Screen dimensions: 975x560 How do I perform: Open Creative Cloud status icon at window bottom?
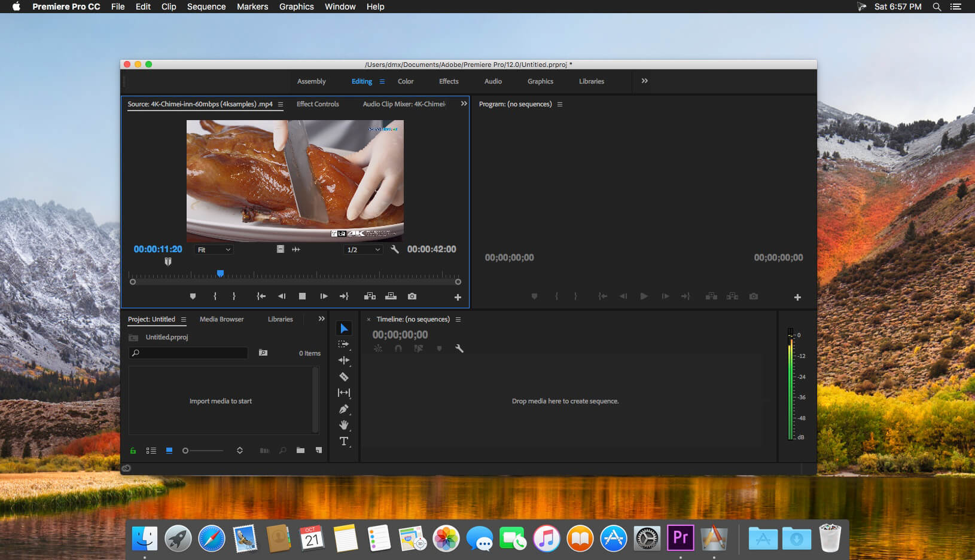(126, 469)
